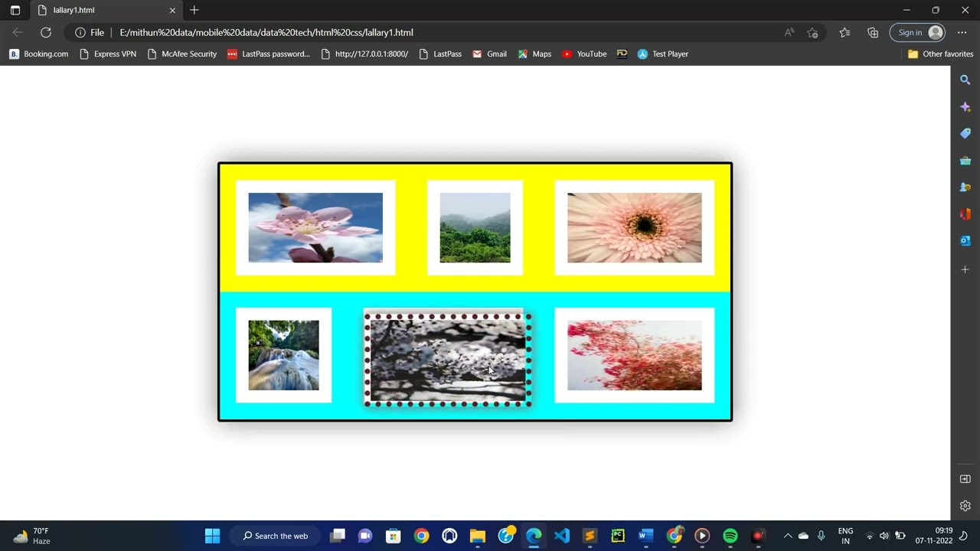Open Booking.com bookmark
This screenshot has width=980, height=551.
click(x=38, y=54)
